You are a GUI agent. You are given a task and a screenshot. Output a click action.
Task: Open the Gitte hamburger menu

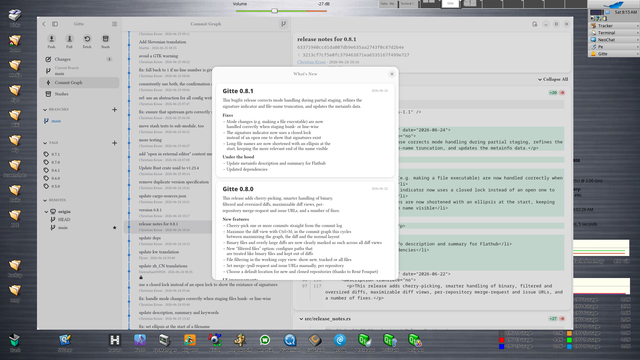pos(115,24)
